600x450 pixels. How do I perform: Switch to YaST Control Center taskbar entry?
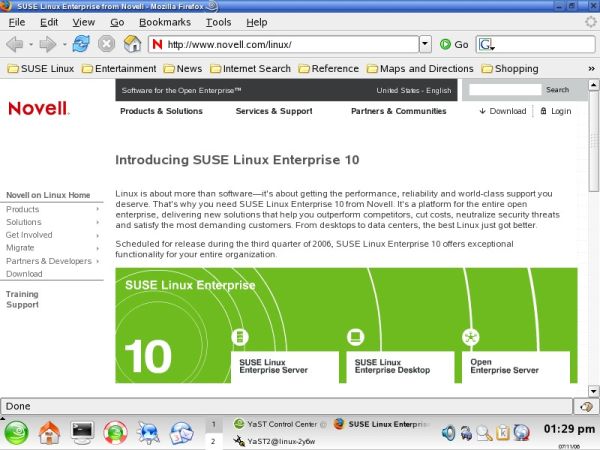tap(280, 424)
